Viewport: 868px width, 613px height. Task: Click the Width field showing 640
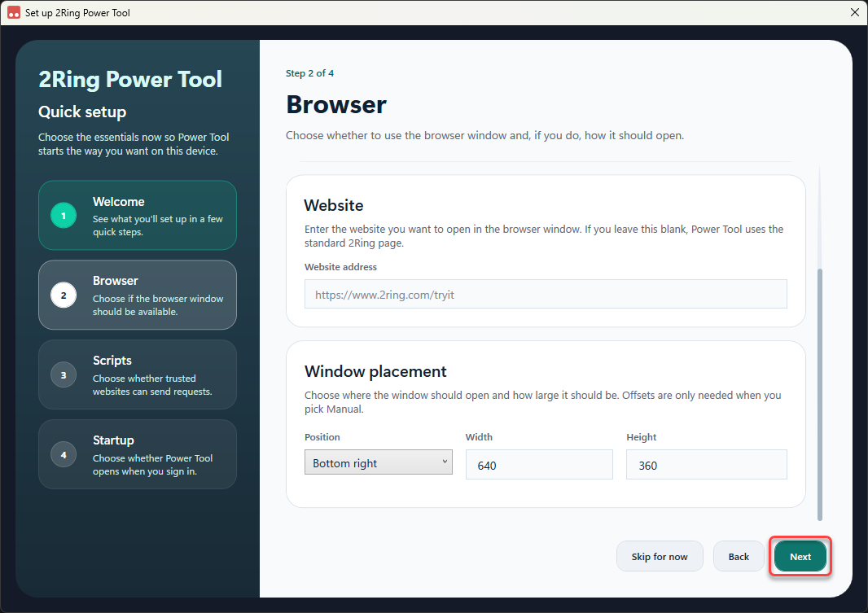point(539,465)
